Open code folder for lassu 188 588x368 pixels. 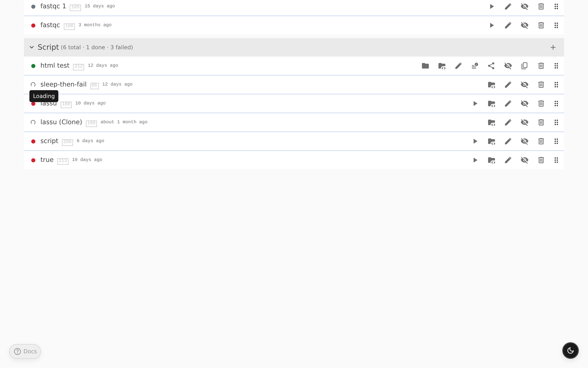click(x=492, y=104)
